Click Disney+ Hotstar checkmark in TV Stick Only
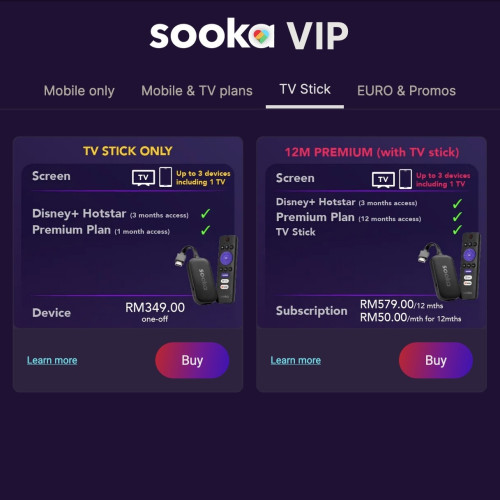This screenshot has width=500, height=500. tap(205, 213)
